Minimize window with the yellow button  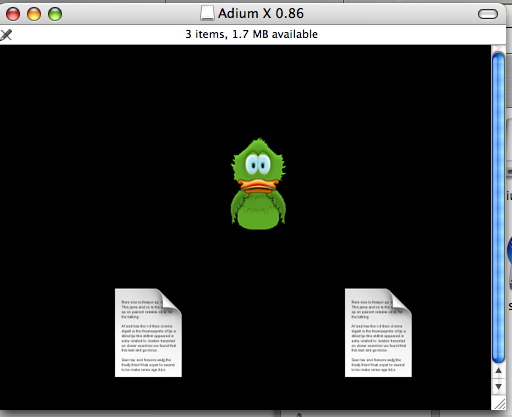34,14
